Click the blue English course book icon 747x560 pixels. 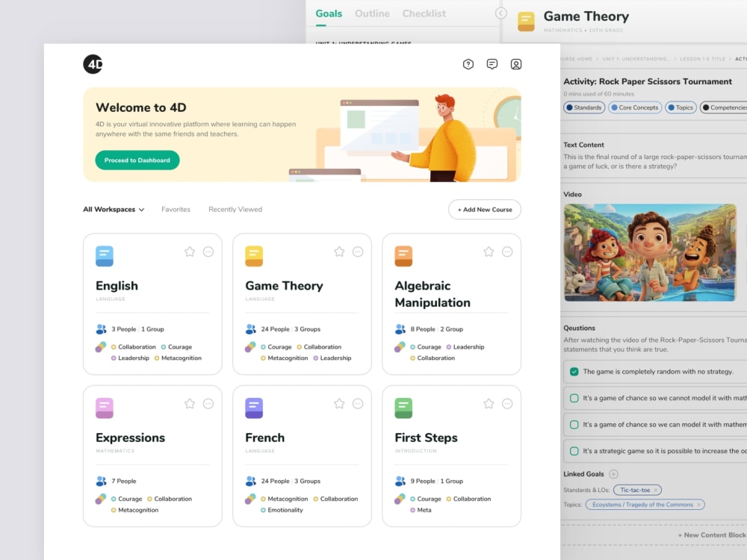(x=105, y=256)
